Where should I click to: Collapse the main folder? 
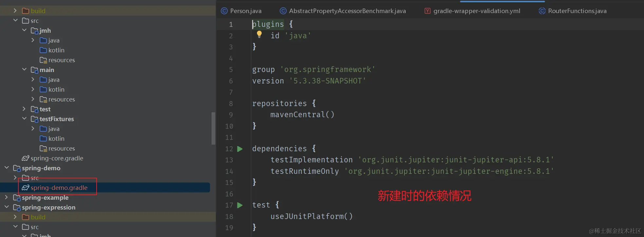pos(24,70)
